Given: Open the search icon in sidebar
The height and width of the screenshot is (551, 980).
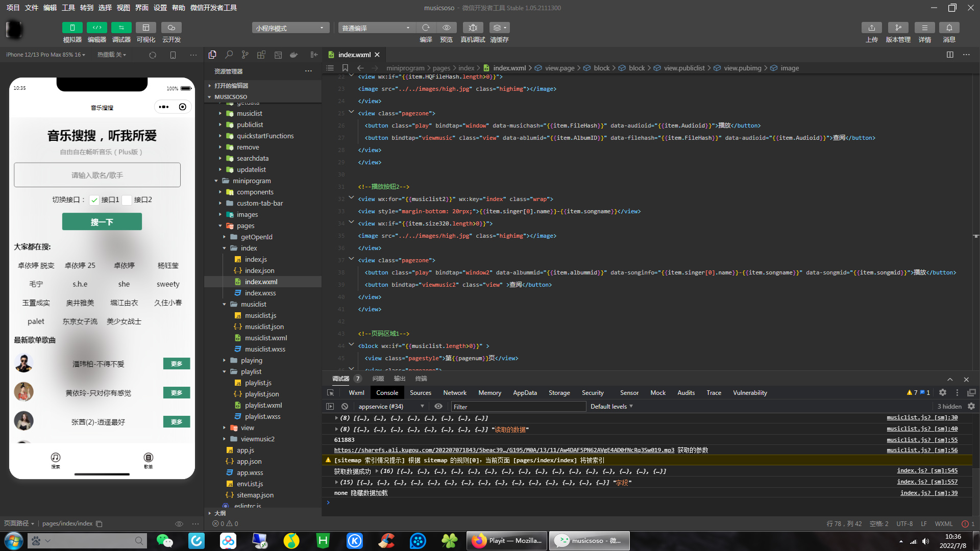Looking at the screenshot, I should [229, 55].
